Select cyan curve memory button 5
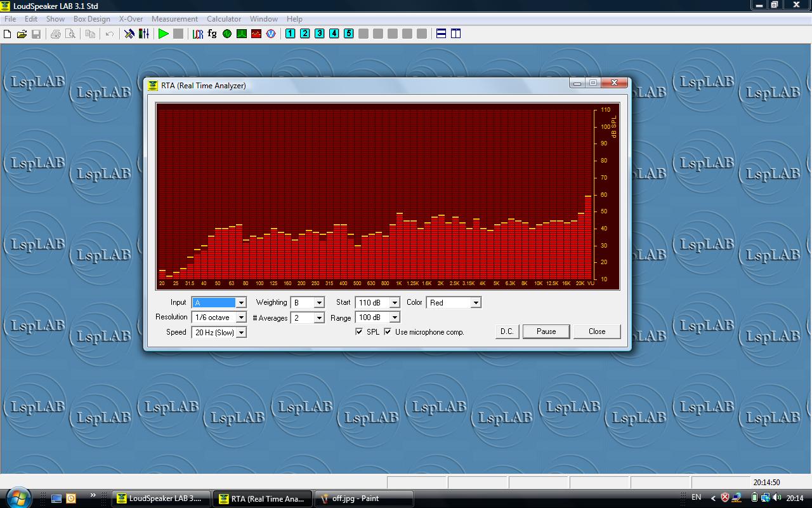The width and height of the screenshot is (812, 508). pos(349,34)
